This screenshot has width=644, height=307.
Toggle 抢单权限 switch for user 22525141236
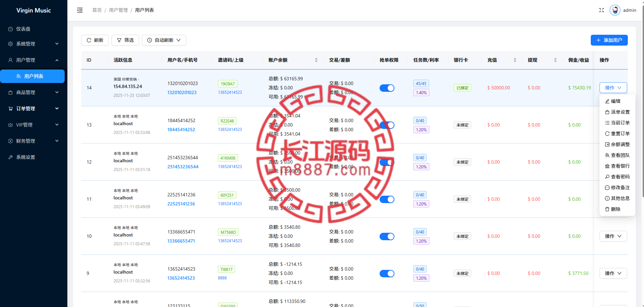387,199
